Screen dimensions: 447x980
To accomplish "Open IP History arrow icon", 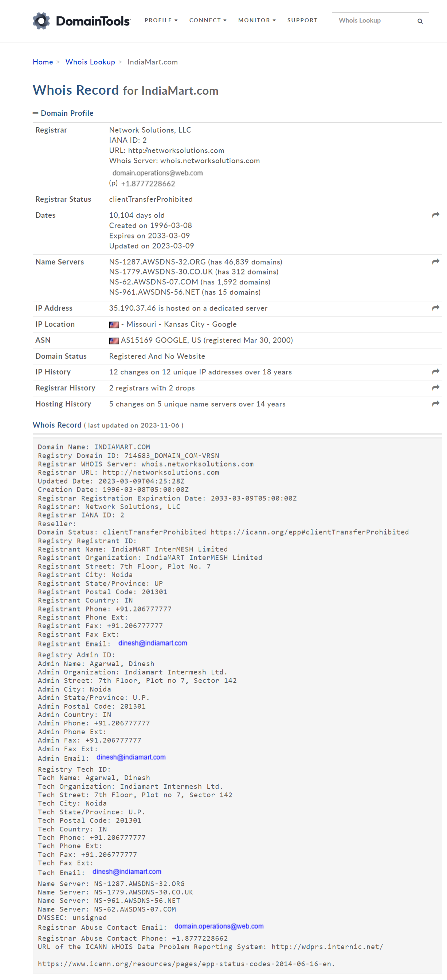I will [436, 371].
